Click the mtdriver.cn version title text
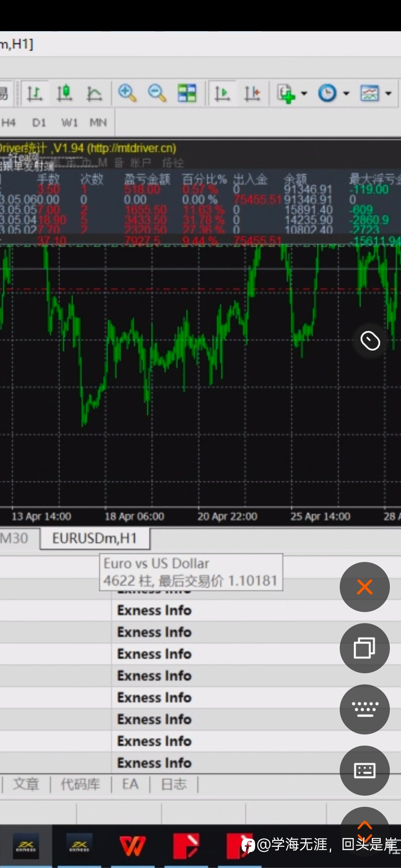The image size is (401, 868). [x=88, y=148]
